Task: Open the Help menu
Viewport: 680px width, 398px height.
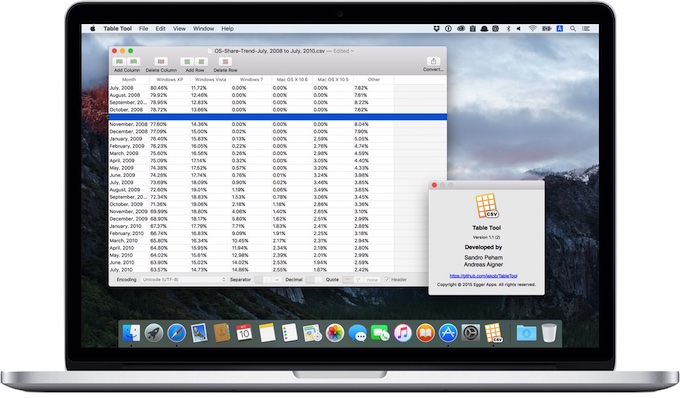Action: tap(227, 29)
